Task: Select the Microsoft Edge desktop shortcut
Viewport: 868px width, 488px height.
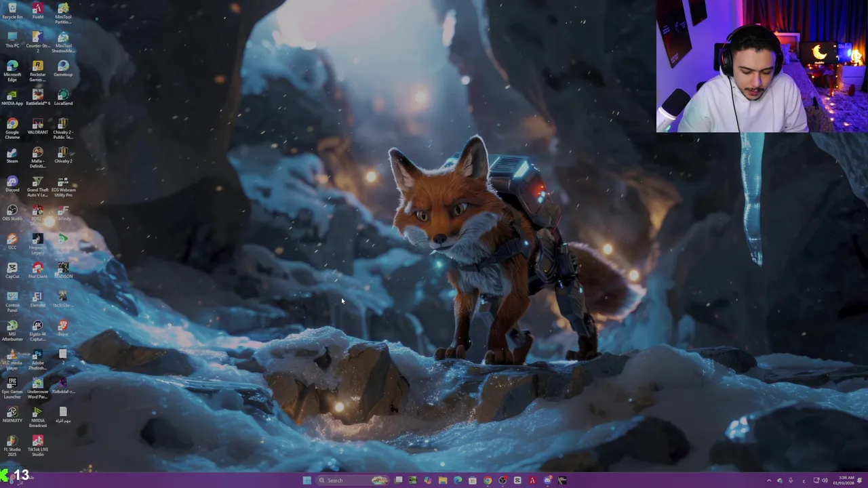Action: (12, 71)
